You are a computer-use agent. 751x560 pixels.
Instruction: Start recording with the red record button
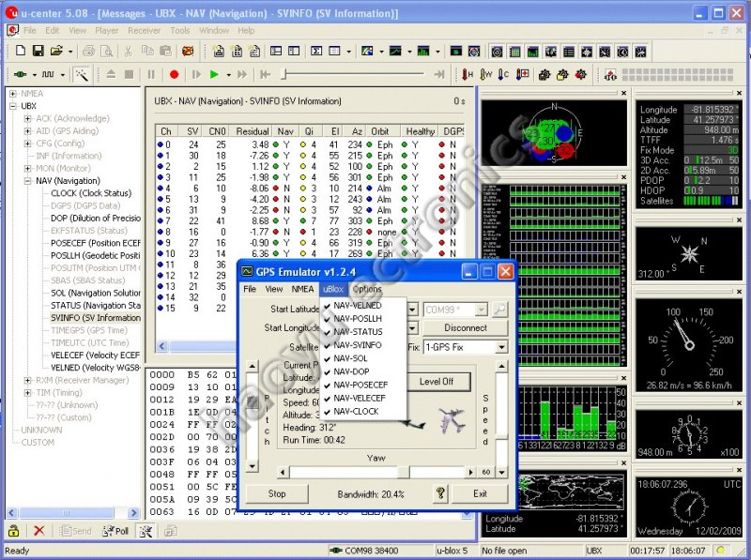(174, 75)
